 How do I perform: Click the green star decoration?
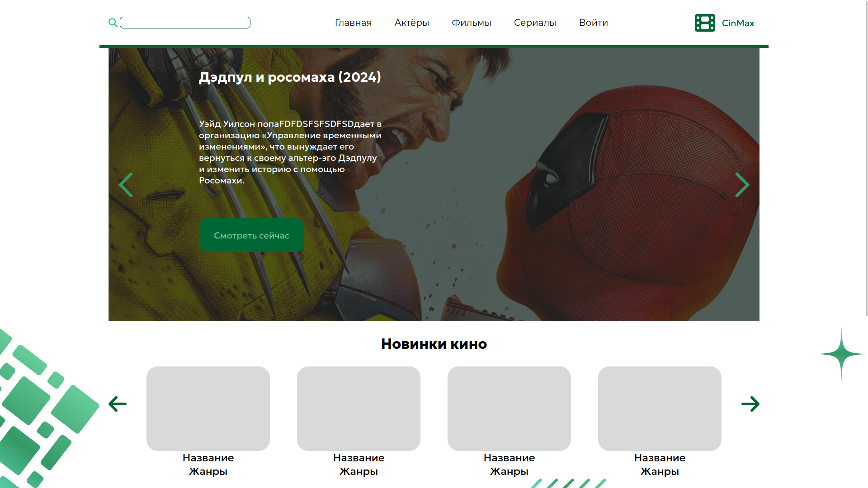click(x=841, y=354)
